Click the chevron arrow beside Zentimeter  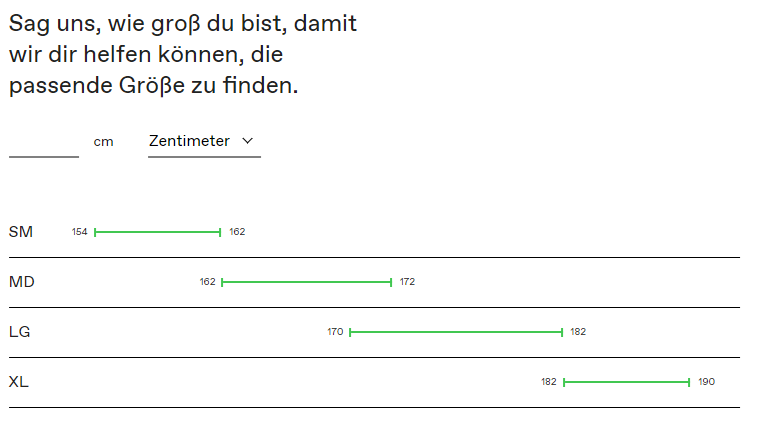coord(247,141)
